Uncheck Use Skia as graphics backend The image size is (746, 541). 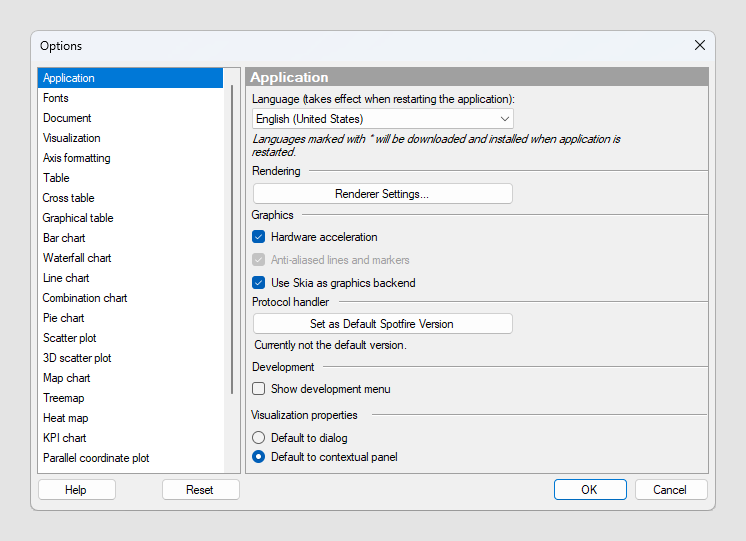tap(259, 283)
